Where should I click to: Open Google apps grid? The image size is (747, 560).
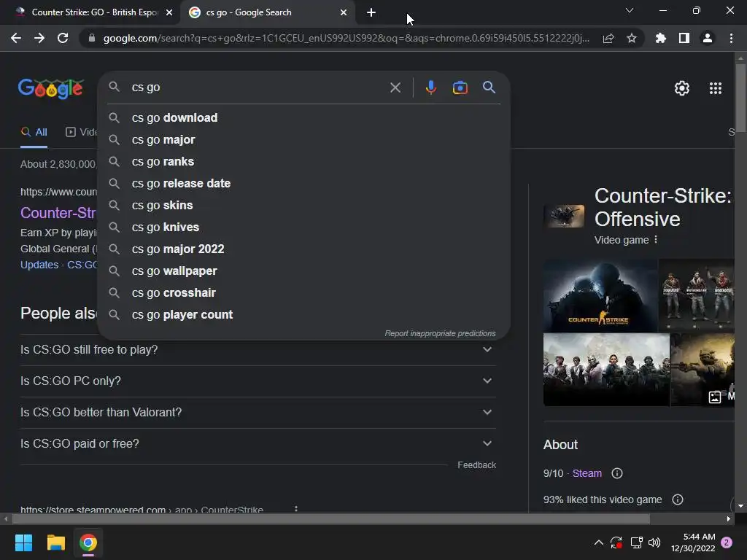[716, 88]
